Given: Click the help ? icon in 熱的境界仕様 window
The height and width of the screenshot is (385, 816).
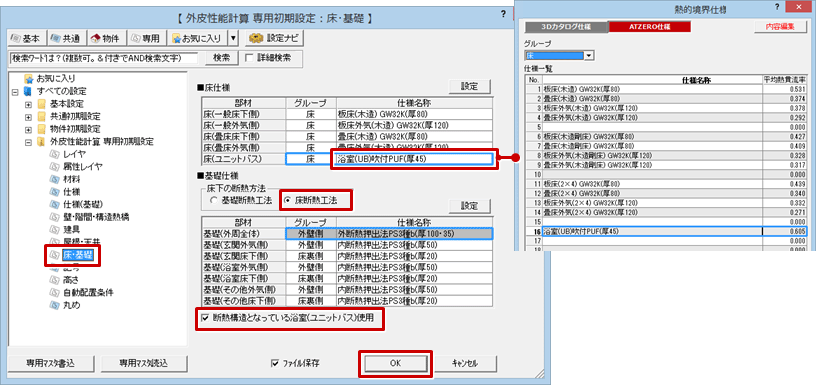Looking at the screenshot, I should [776, 7].
